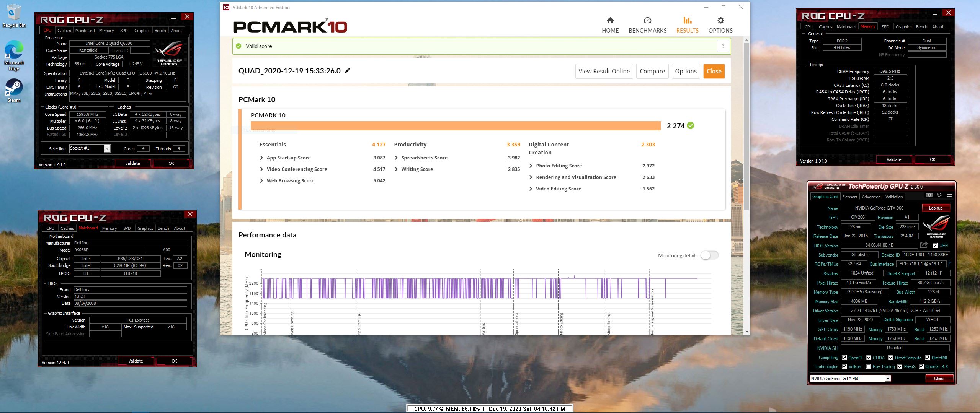This screenshot has height=413, width=980.
Task: Open Graphics tab in Memory CPU-Z window
Action: (903, 27)
